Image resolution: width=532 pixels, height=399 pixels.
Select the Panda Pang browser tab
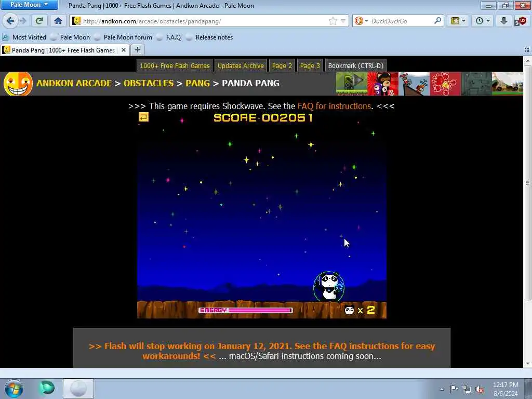[64, 50]
